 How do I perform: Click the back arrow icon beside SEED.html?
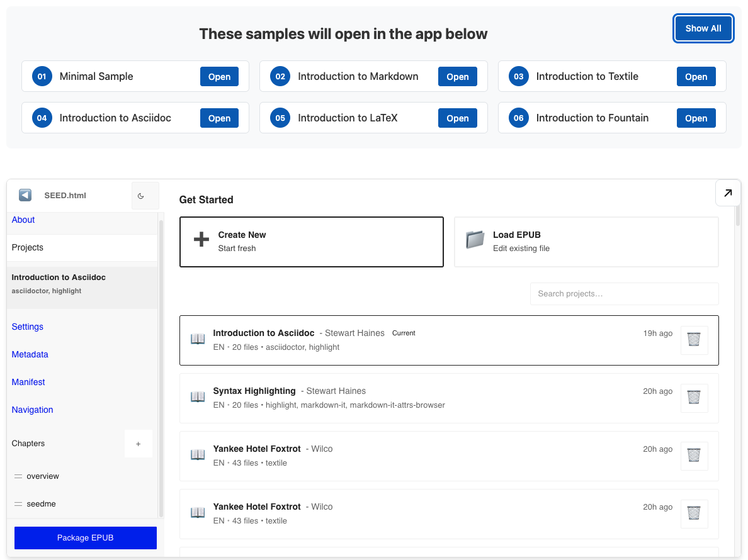pyautogui.click(x=25, y=195)
